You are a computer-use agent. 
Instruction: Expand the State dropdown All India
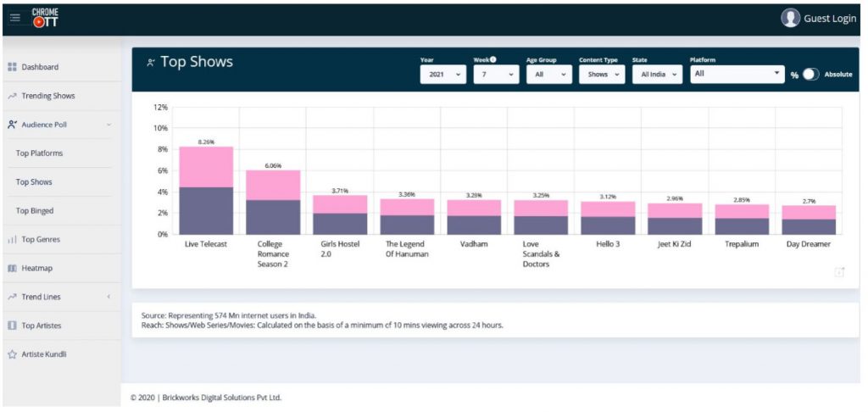pos(657,75)
